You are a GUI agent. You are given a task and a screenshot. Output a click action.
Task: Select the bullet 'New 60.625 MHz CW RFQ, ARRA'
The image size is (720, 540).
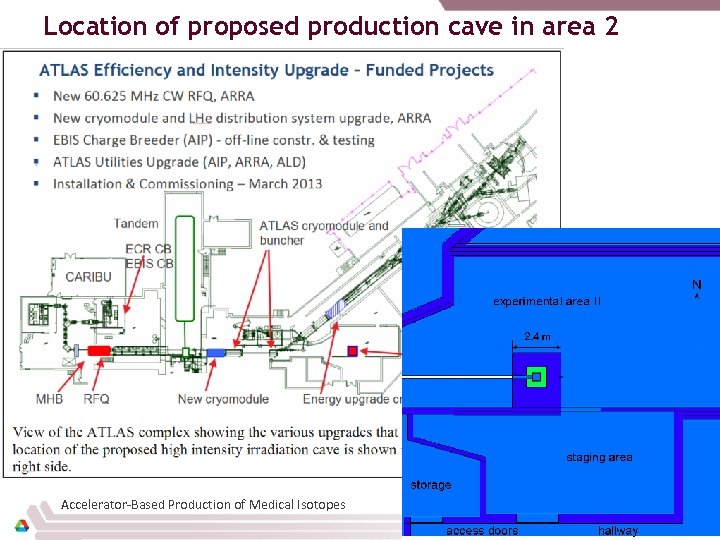pos(154,96)
